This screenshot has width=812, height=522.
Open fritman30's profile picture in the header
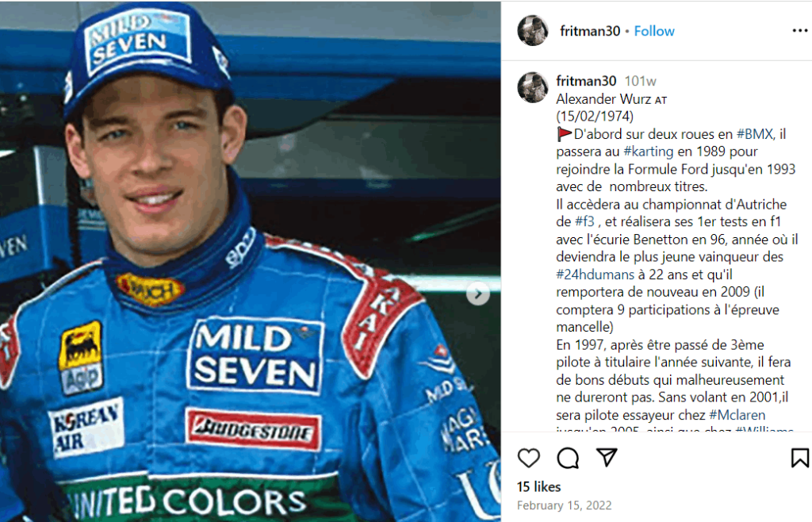(534, 30)
